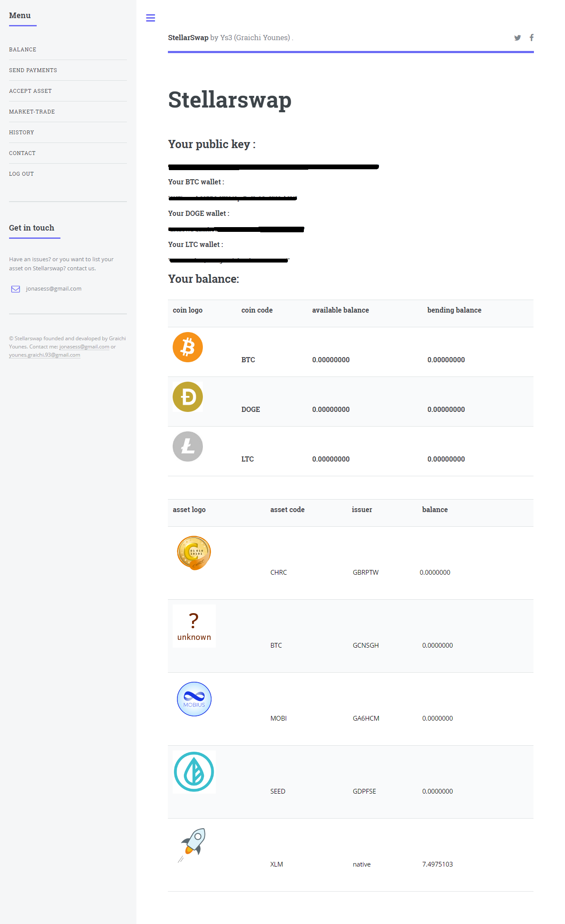Viewport: 565px width, 924px height.
Task: Click the XLM asset code cell
Action: 276,864
